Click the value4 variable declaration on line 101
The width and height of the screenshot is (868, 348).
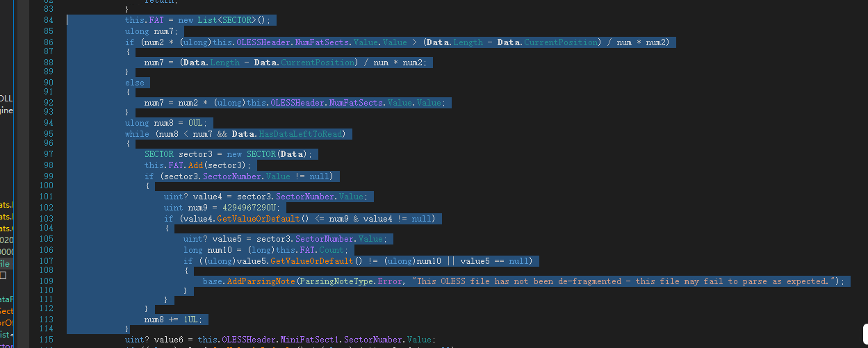[x=208, y=197]
